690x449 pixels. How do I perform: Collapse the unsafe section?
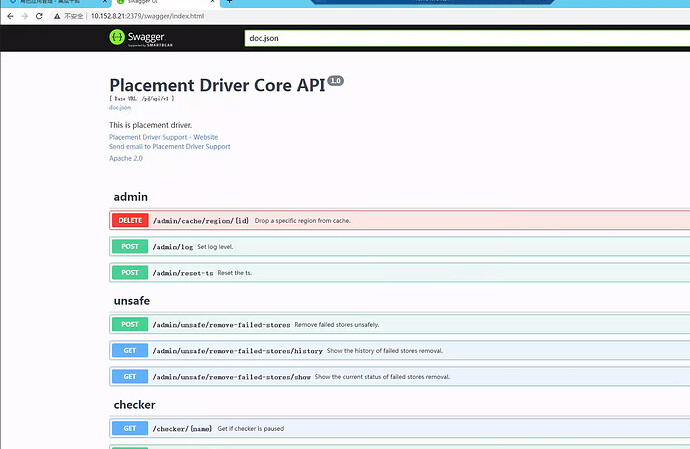[x=132, y=301]
